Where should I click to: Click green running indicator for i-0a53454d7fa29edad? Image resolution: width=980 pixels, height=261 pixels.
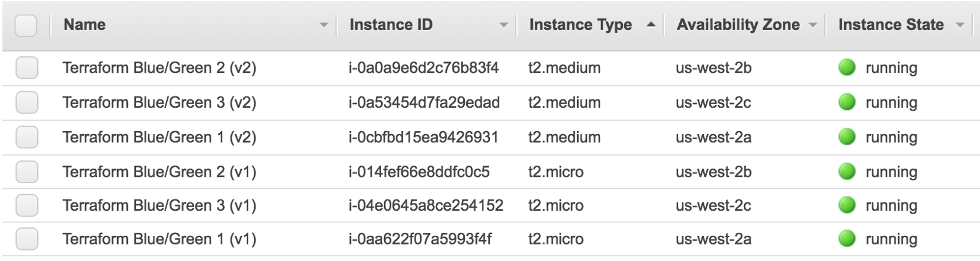click(846, 102)
